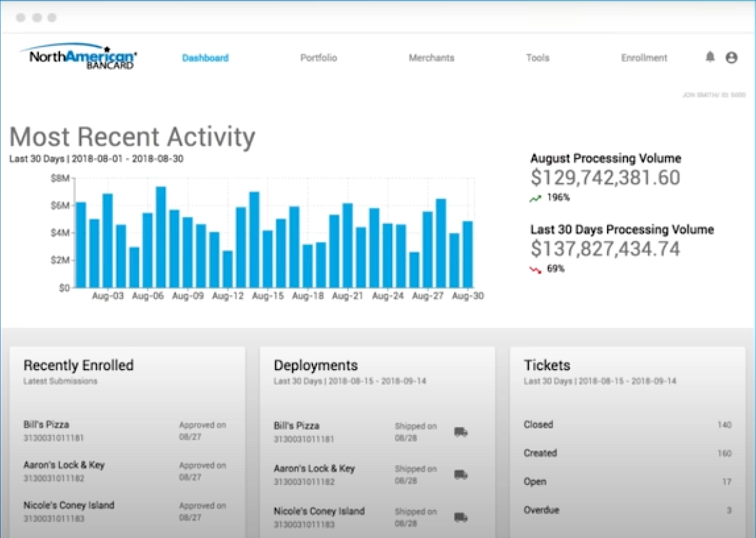Click merchant ID 3130031011182 in Deployments
The width and height of the screenshot is (756, 538).
coord(304,482)
